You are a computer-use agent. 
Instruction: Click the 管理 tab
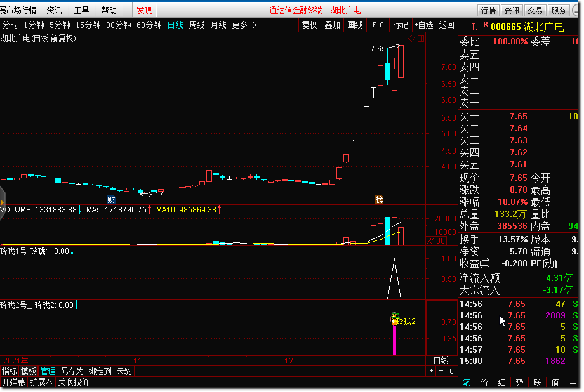pyautogui.click(x=48, y=371)
